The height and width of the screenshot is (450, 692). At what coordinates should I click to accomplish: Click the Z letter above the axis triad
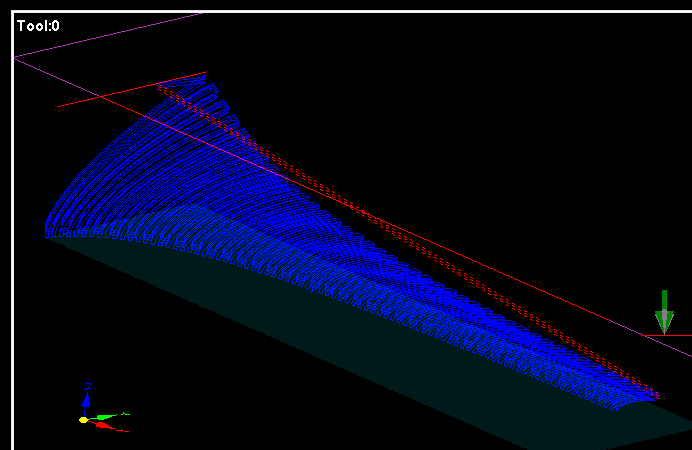pyautogui.click(x=88, y=386)
